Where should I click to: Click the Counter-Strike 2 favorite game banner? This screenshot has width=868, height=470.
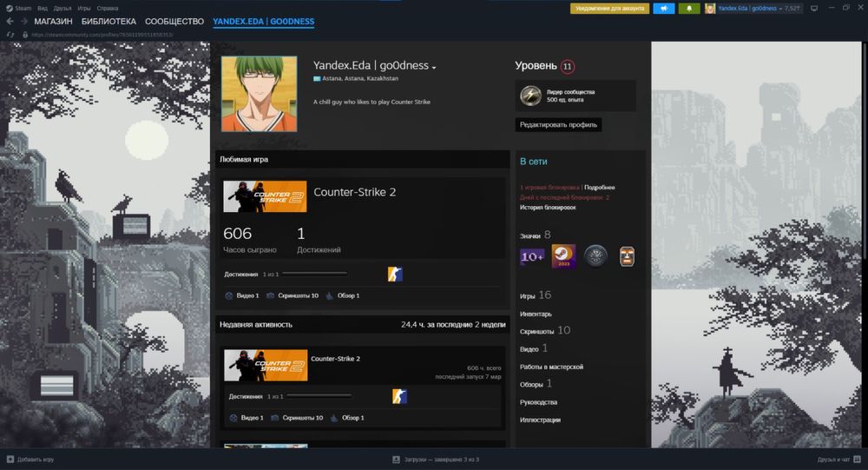(x=265, y=196)
